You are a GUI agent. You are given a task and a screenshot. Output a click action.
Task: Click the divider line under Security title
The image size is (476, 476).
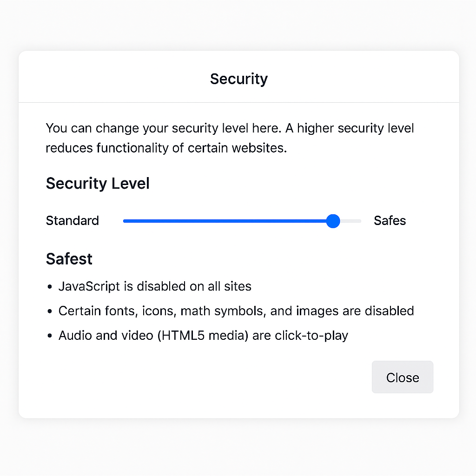238,102
